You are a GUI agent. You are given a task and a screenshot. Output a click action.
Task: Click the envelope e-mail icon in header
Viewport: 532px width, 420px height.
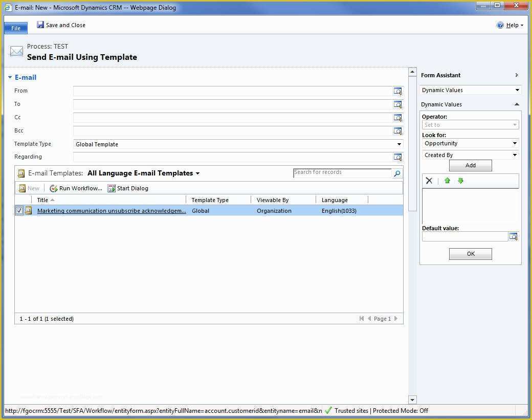(x=16, y=51)
